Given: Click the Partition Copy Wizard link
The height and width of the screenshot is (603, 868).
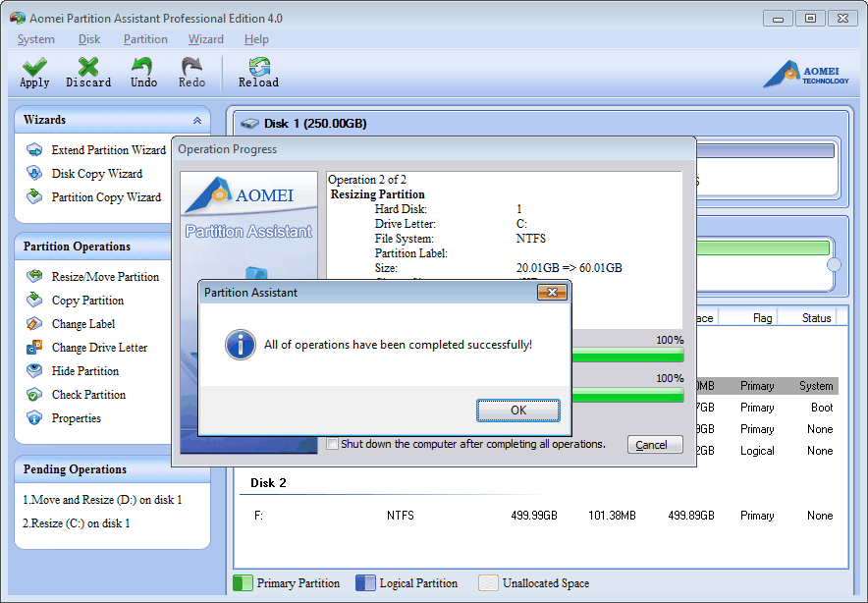Looking at the screenshot, I should 106,197.
